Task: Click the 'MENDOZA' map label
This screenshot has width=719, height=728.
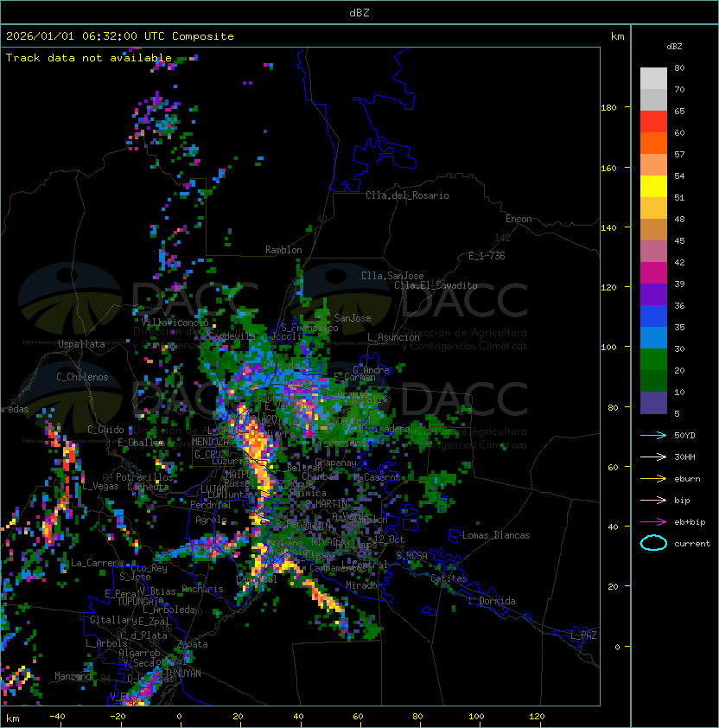Action: tap(210, 441)
